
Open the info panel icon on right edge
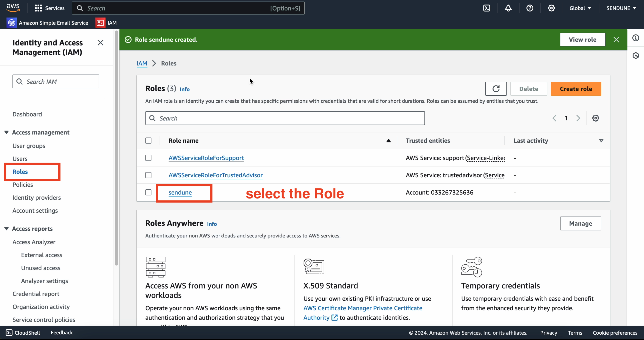[636, 38]
